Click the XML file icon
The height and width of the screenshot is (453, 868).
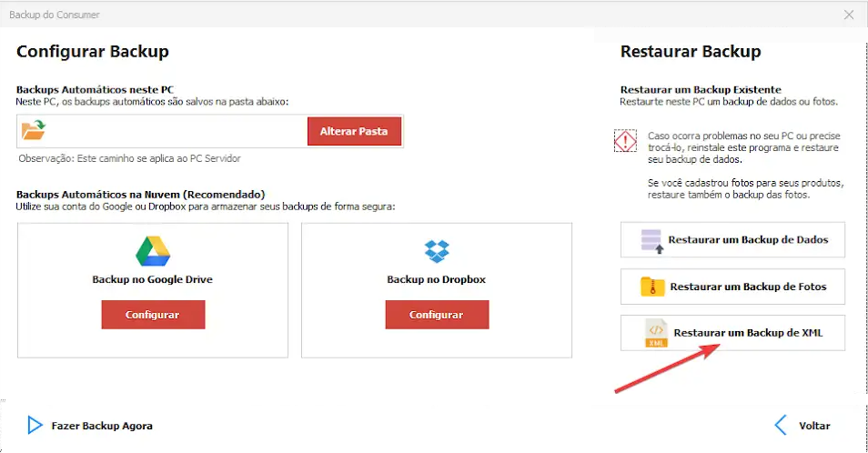(x=656, y=333)
